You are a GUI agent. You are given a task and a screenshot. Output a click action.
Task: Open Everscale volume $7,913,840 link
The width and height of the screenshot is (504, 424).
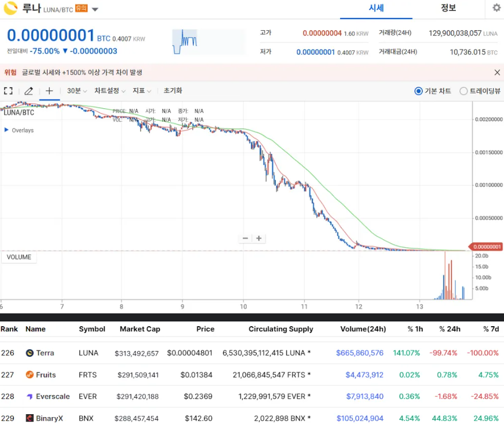point(364,396)
